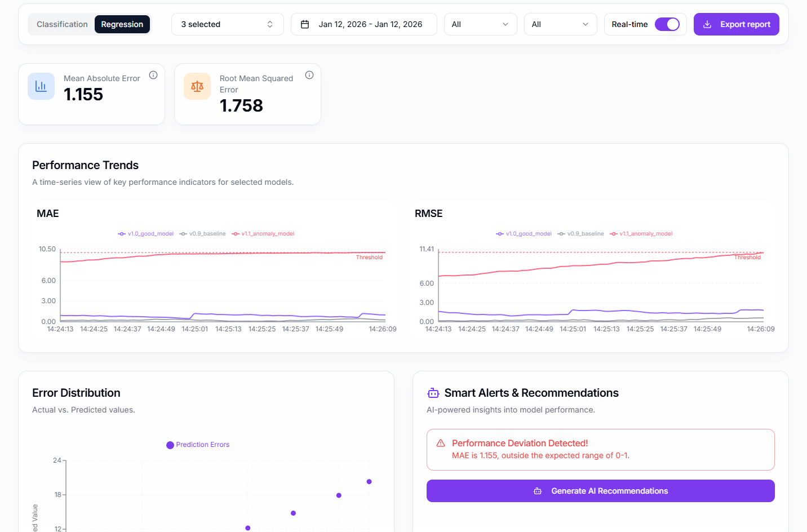This screenshot has width=807, height=532.
Task: Click the warning triangle in deviation alert
Action: [441, 444]
